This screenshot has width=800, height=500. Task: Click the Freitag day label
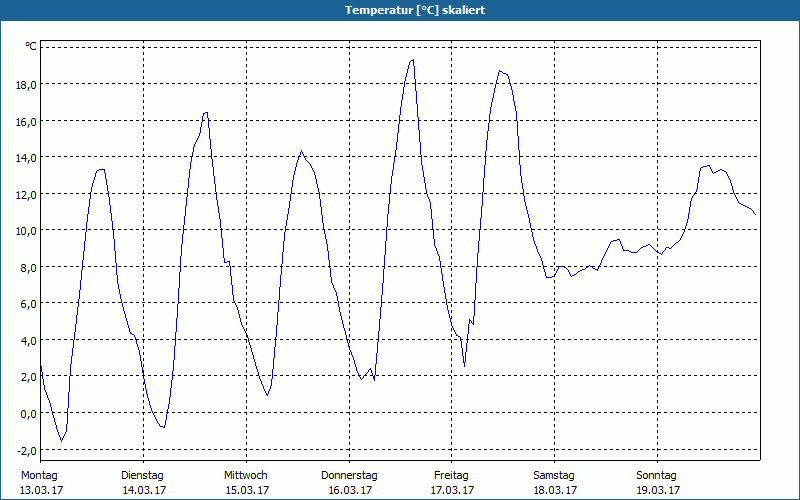452,476
